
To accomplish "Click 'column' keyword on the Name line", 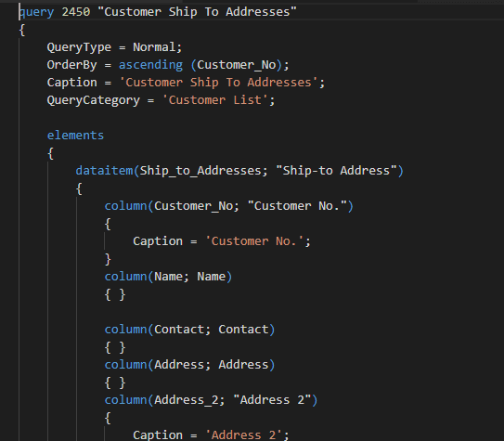I will [125, 277].
